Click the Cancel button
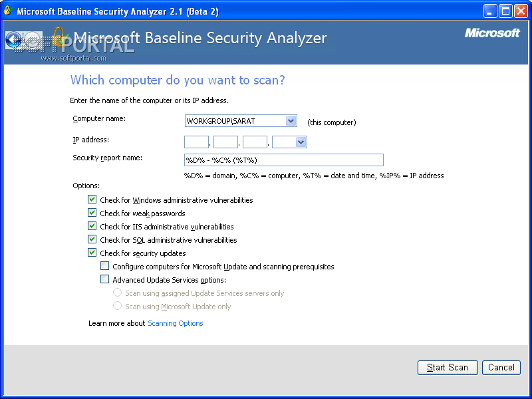This screenshot has height=399, width=532. [501, 368]
